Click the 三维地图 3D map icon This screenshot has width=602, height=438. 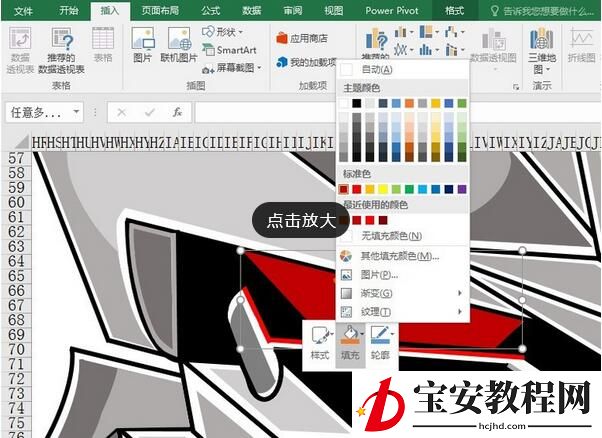click(x=542, y=38)
